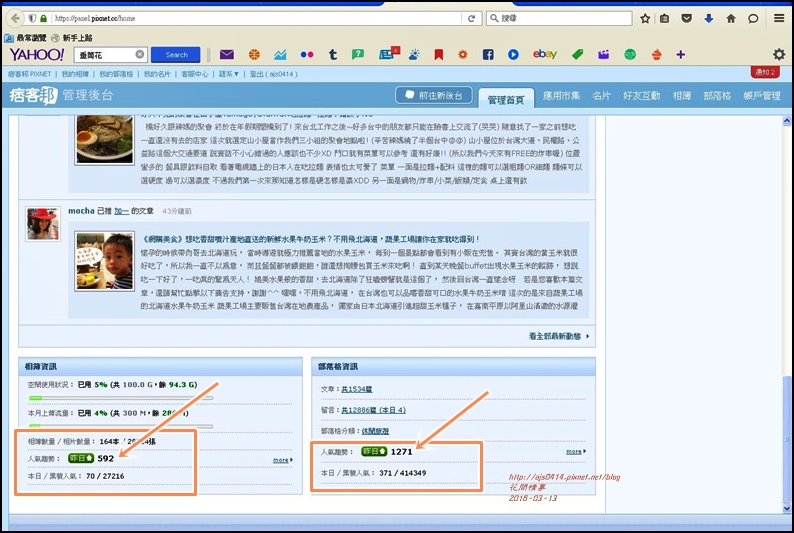Click the 前往新後台 button

[x=434, y=95]
